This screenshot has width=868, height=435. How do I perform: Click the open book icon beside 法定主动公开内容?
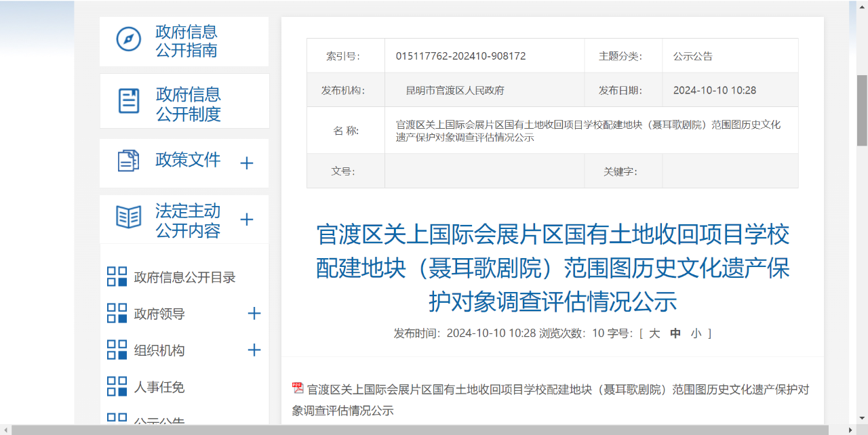tap(129, 217)
